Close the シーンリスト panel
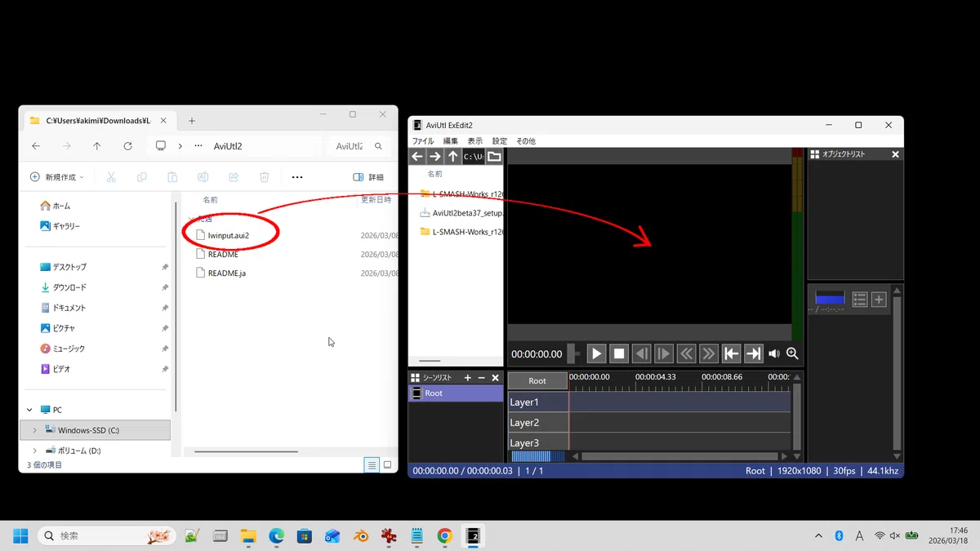 pos(495,378)
